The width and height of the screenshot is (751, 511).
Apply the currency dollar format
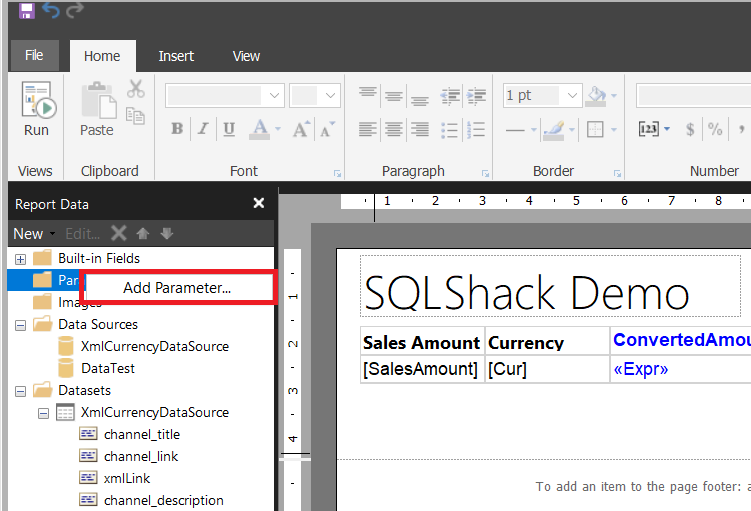[x=690, y=129]
